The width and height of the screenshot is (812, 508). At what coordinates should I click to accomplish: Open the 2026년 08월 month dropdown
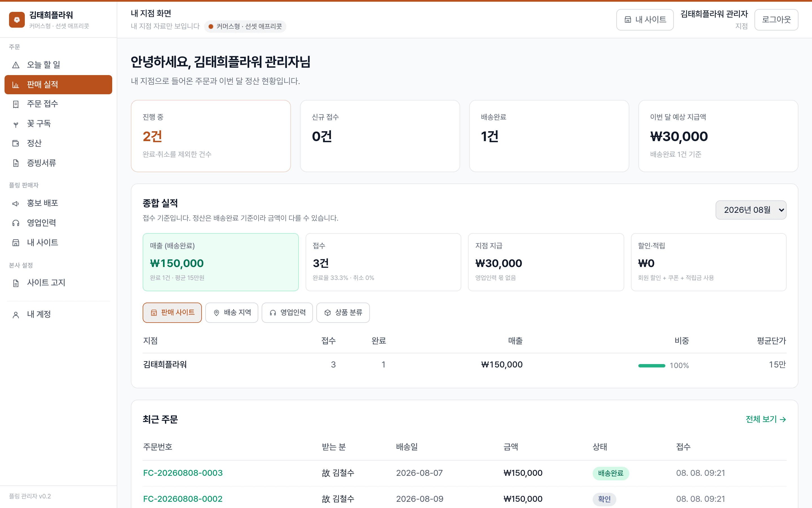pos(751,210)
